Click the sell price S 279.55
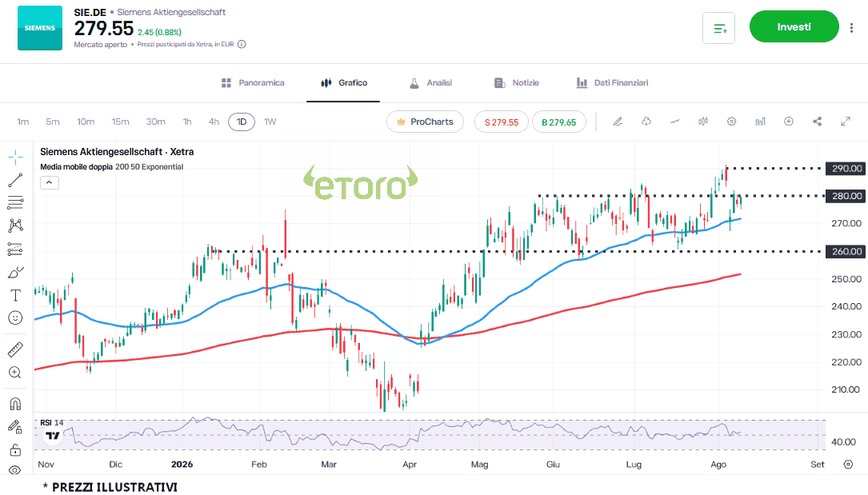This screenshot has height=495, width=868. [502, 122]
